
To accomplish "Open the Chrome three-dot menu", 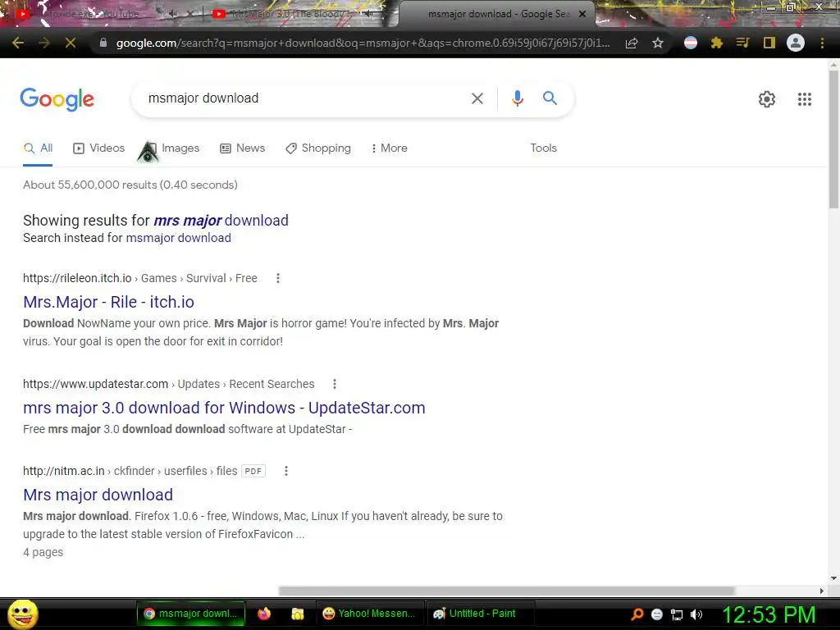I will pos(822,43).
